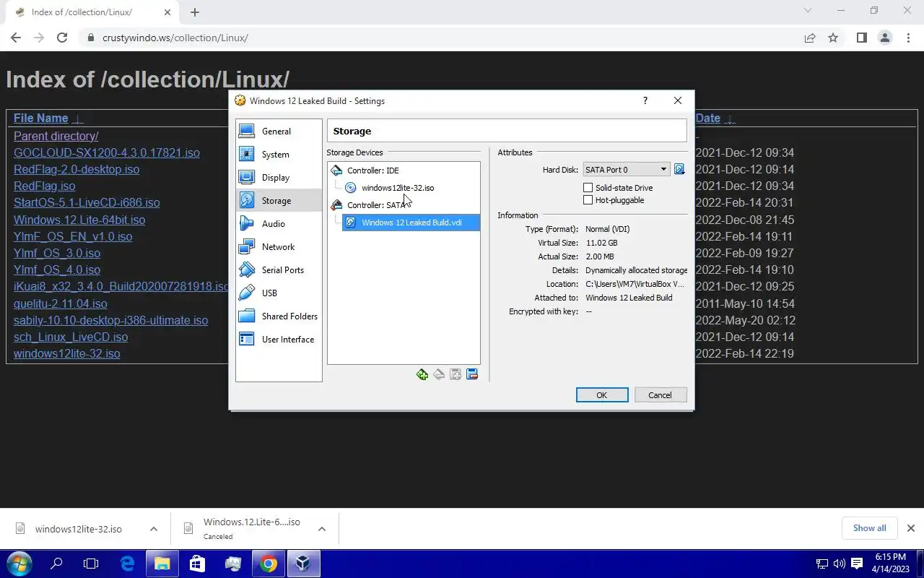Viewport: 924px width, 578px height.
Task: Select the Storage settings category
Action: [279, 201]
